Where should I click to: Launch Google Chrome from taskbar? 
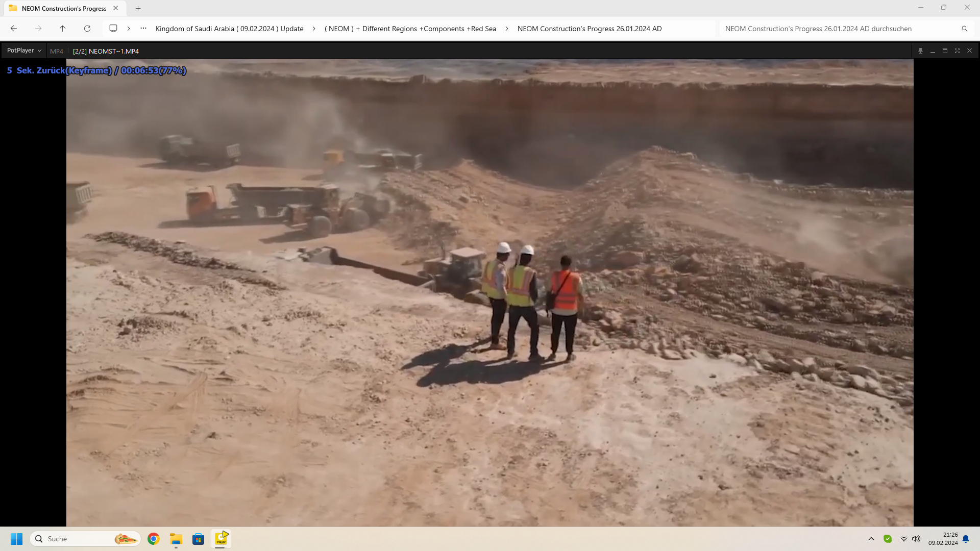click(x=154, y=539)
